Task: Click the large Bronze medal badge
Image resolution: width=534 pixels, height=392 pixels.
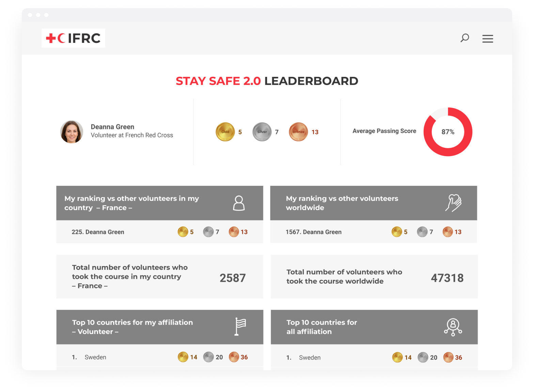Action: 298,132
